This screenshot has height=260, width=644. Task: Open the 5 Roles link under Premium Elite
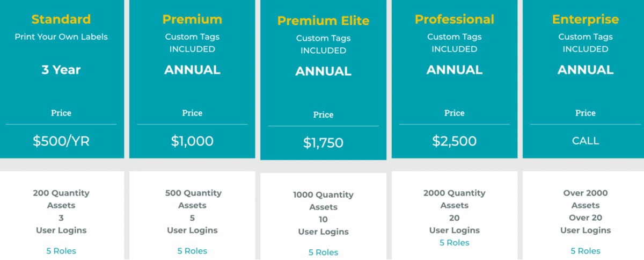[x=323, y=252]
